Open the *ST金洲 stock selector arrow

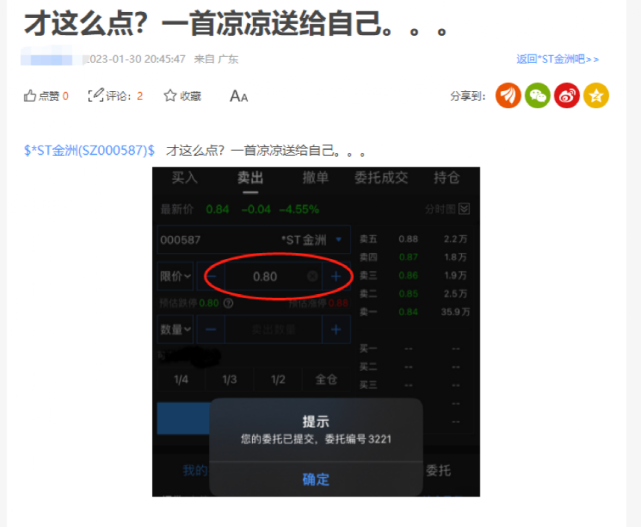tap(339, 240)
